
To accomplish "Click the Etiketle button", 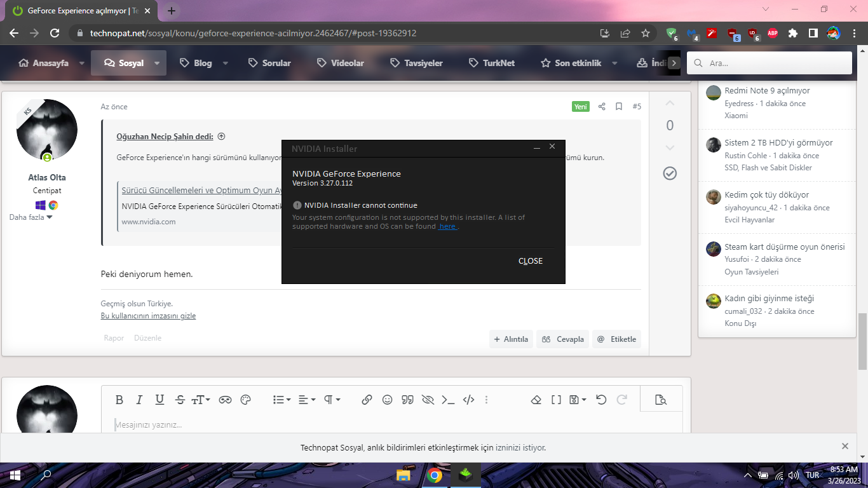I will 616,339.
